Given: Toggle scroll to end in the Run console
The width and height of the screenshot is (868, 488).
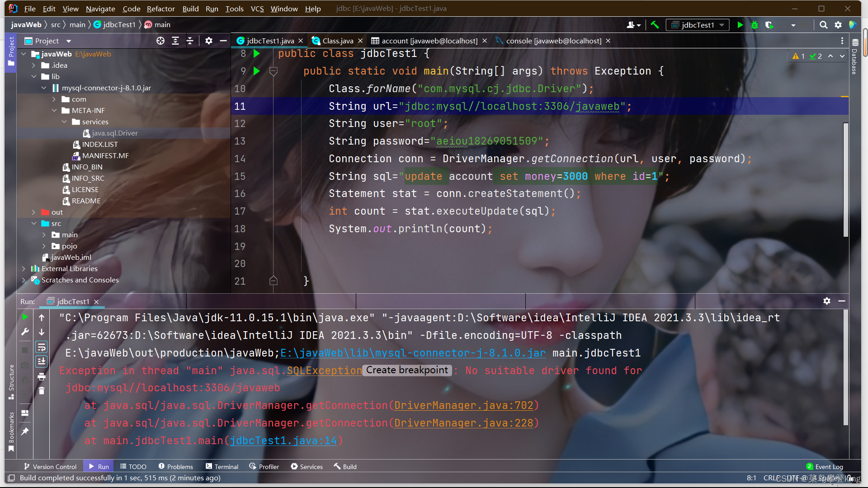Looking at the screenshot, I should click(x=42, y=361).
